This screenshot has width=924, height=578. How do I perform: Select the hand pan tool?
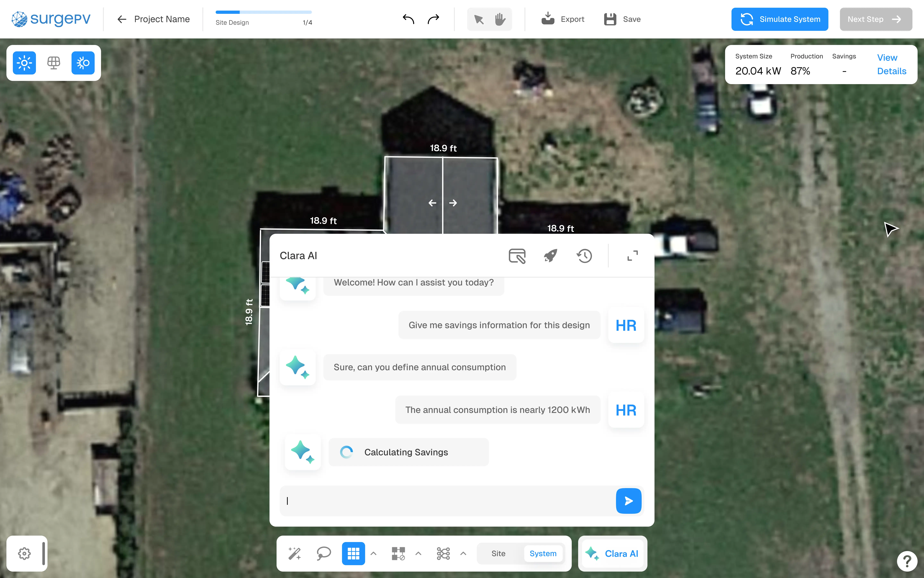pyautogui.click(x=500, y=19)
